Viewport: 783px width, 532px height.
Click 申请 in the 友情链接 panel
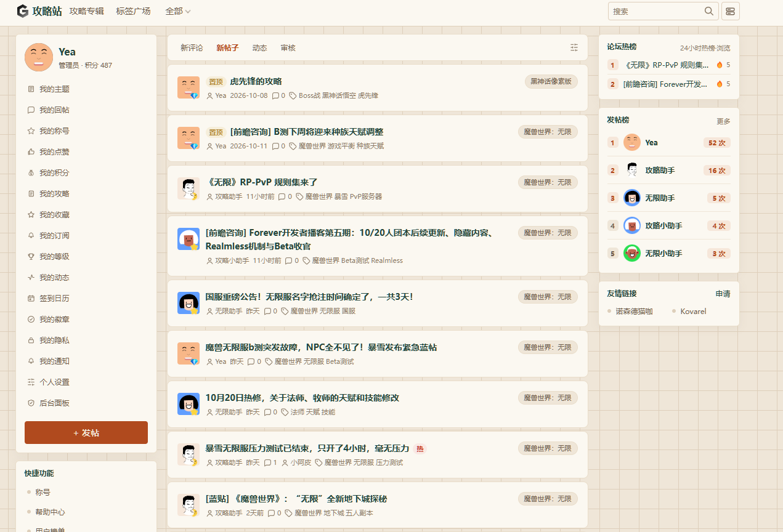[723, 294]
